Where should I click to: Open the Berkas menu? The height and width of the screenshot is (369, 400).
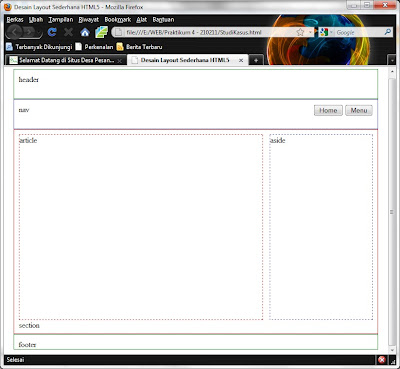[x=15, y=20]
